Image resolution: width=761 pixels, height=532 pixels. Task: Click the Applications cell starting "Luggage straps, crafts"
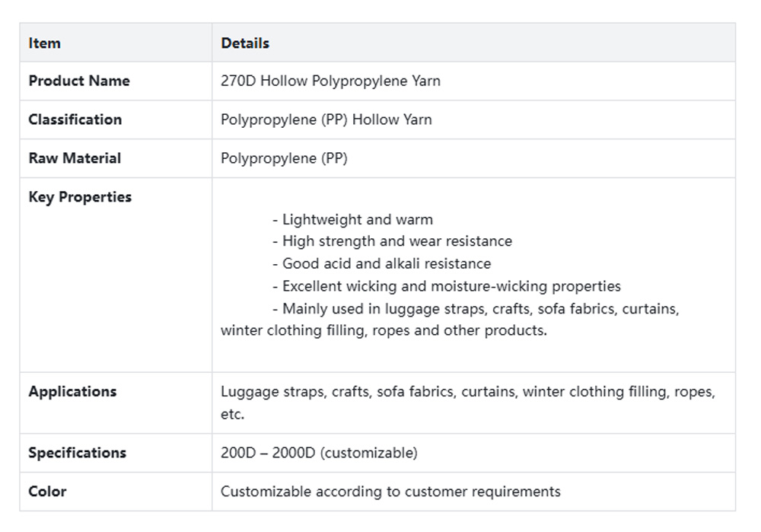[467, 392]
